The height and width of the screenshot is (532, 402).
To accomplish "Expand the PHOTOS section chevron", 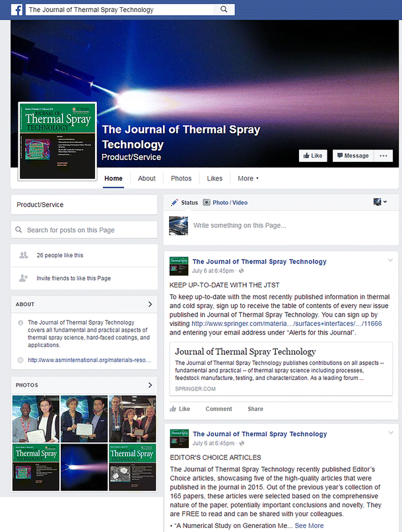I will click(150, 385).
